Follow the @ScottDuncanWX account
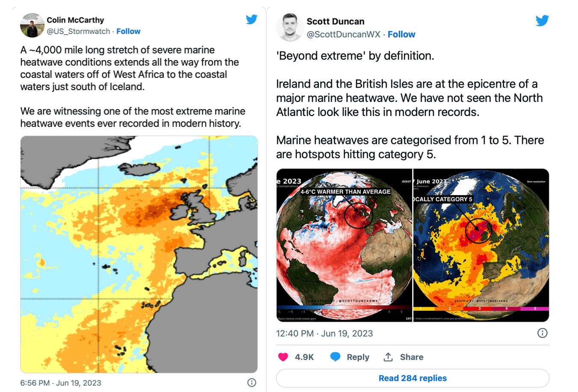Viewport: 578px width, 392px height. pos(401,34)
